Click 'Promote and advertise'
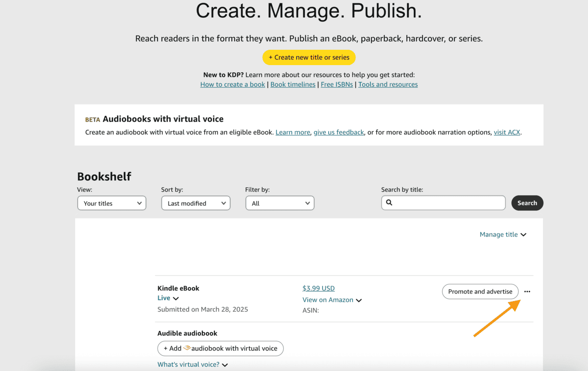Screen dimensions: 588x371 (x=480, y=292)
